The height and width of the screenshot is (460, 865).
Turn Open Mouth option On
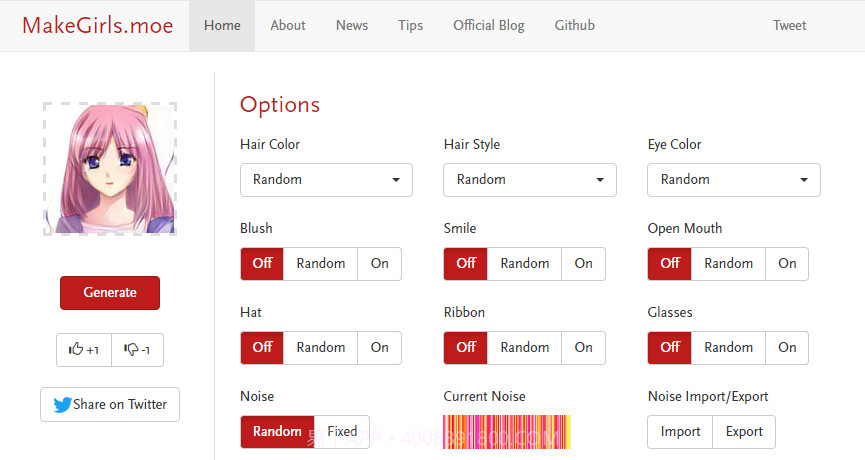[x=787, y=264]
